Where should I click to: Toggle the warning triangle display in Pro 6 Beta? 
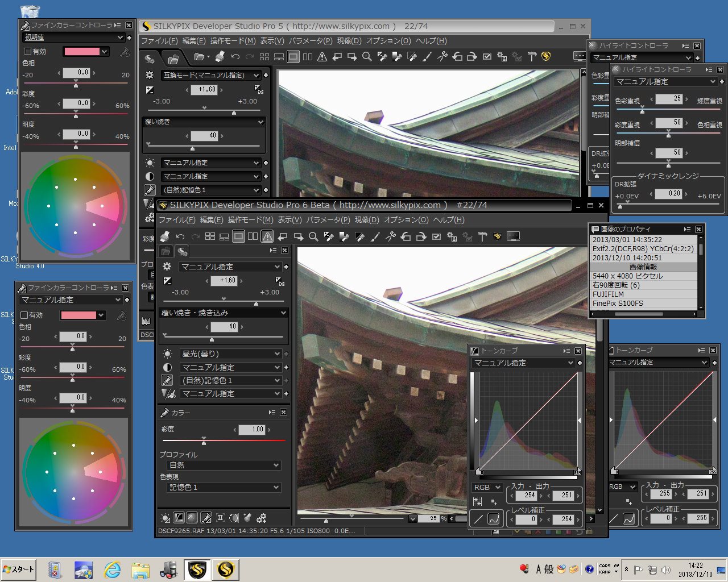point(267,236)
